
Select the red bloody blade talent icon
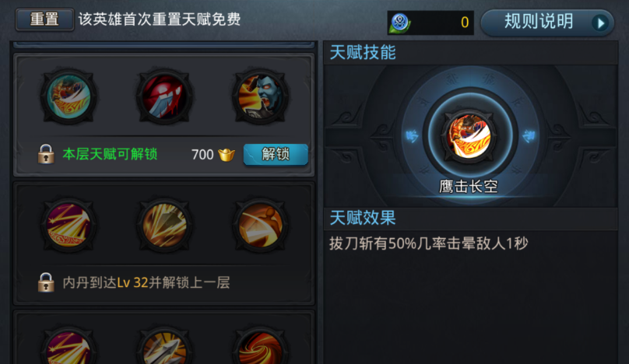pyautogui.click(x=164, y=96)
